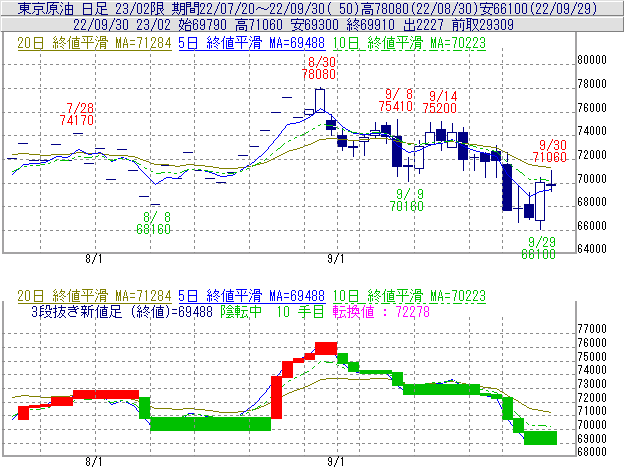Viewport: 624px width, 475px height.
Task: Click the high price 高71060 in header
Action: click(x=259, y=25)
